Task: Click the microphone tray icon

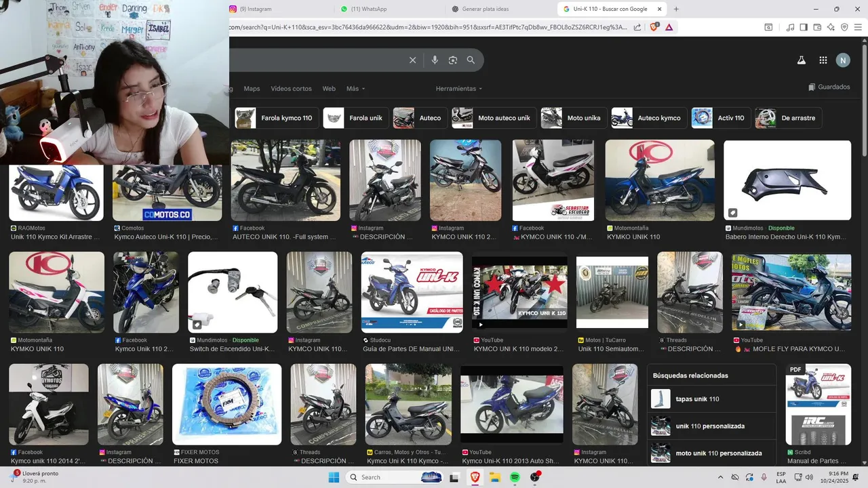Action: pos(764,477)
